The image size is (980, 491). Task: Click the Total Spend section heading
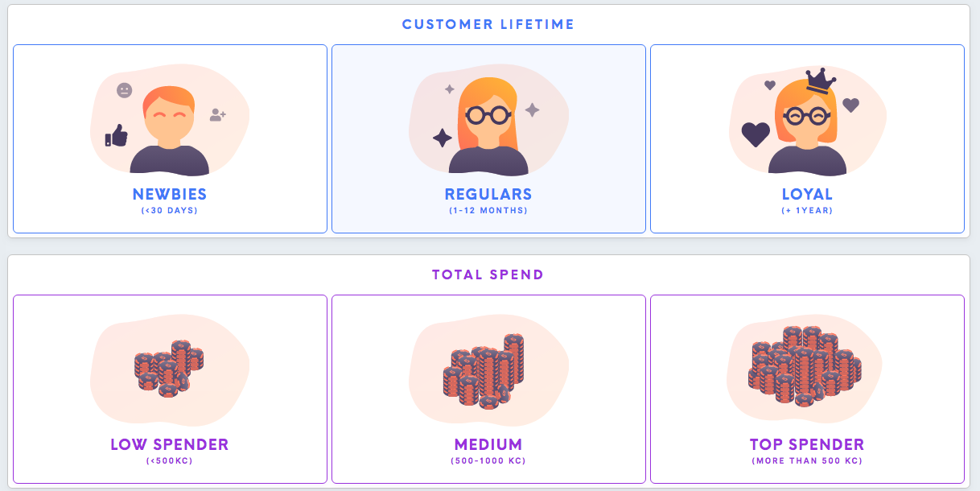[488, 274]
